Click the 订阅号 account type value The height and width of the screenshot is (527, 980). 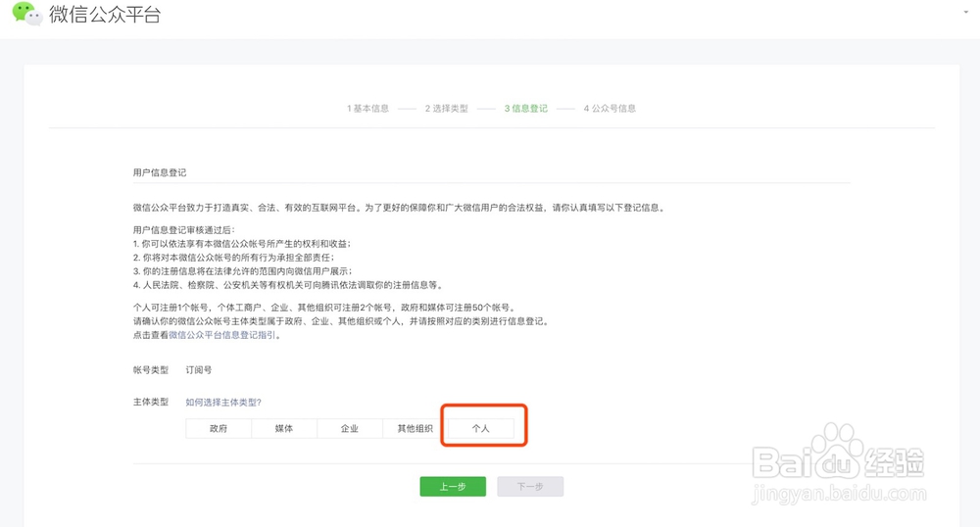199,369
